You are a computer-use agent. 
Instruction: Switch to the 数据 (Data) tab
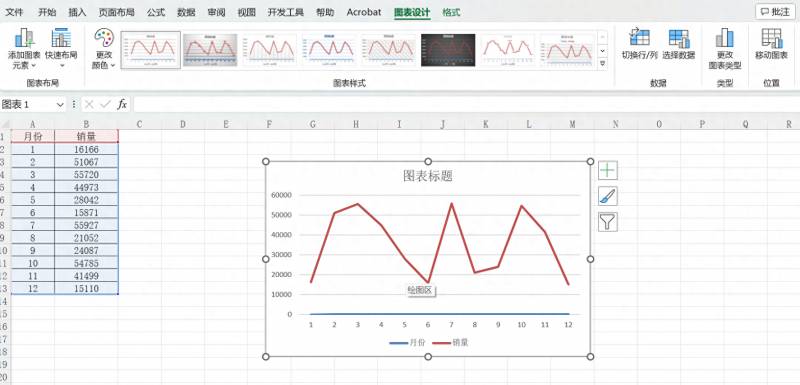pyautogui.click(x=186, y=12)
